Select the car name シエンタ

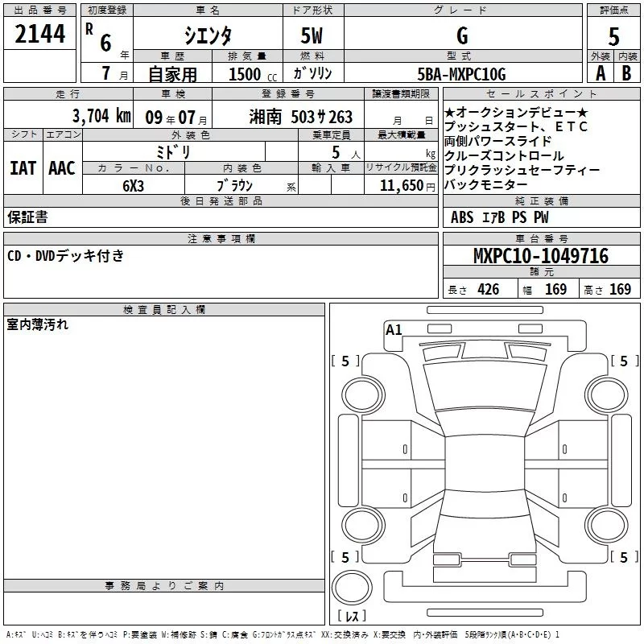pos(208,35)
